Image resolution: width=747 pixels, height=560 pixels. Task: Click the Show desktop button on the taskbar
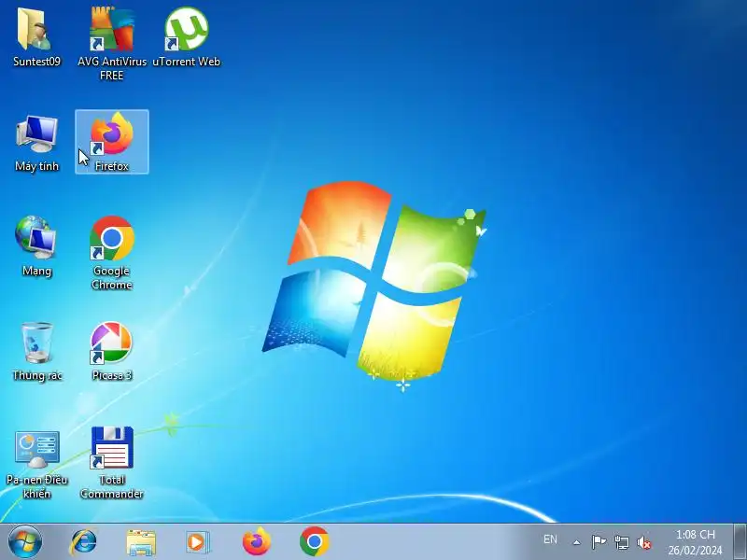(x=740, y=542)
